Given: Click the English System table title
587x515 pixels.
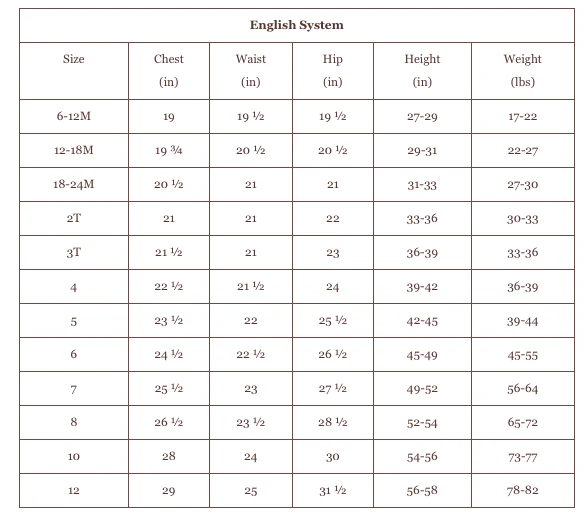Looking at the screenshot, I should coord(296,25).
